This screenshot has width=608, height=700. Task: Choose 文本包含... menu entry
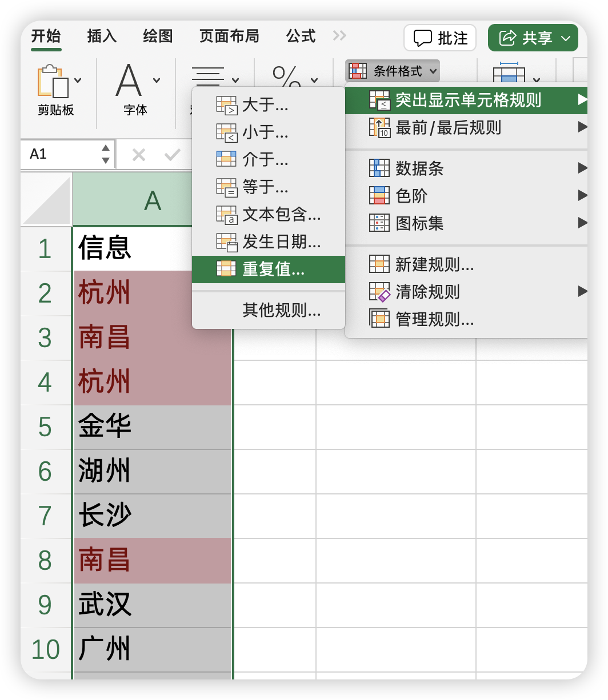point(269,214)
